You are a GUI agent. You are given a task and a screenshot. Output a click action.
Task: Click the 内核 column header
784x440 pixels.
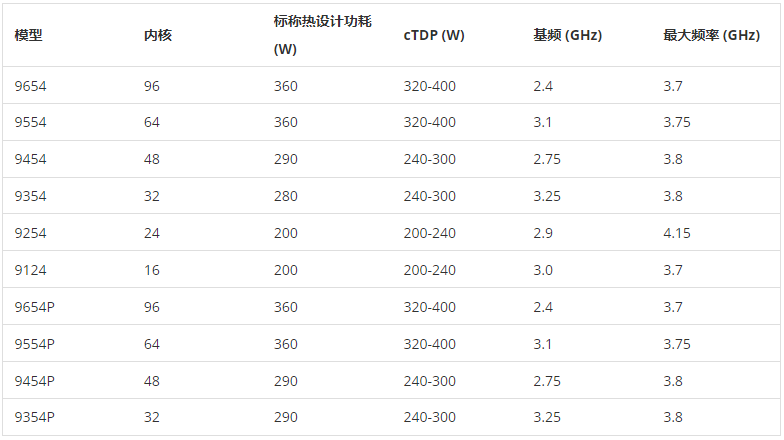158,35
